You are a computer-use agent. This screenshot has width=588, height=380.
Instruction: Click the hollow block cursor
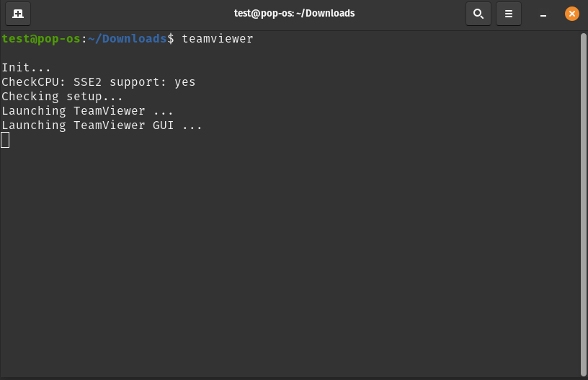5,140
